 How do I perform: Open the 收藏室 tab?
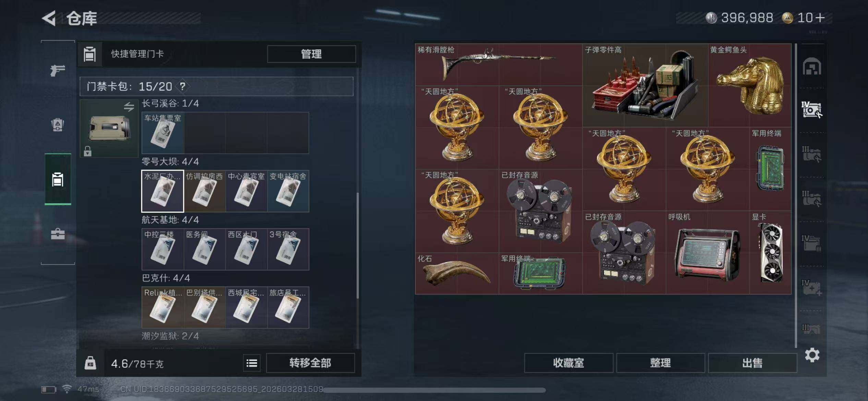(568, 363)
